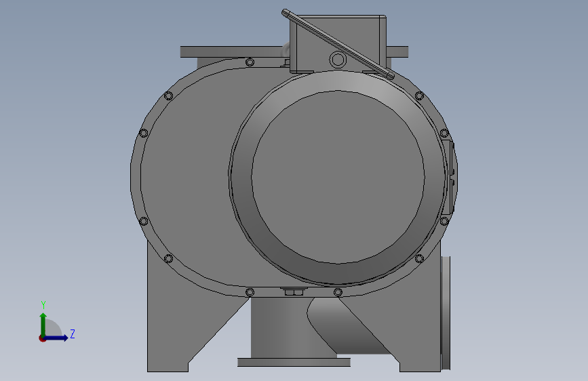
Task: Select the bottom outlet pipe flange plate
Action: pos(294,362)
